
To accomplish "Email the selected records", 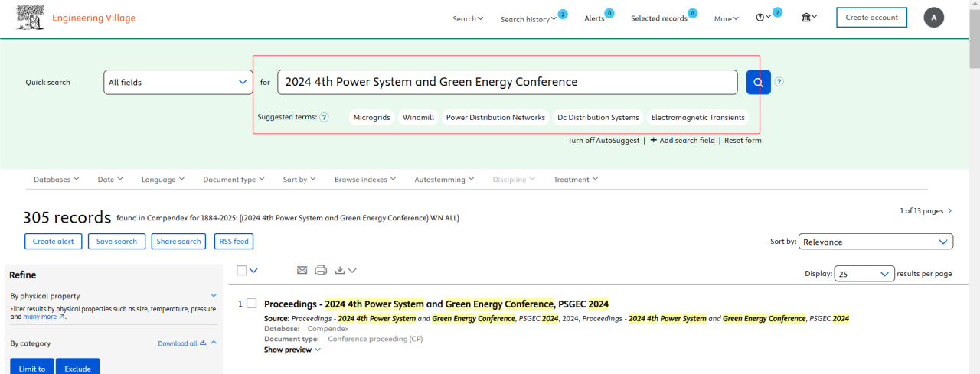I will point(302,270).
